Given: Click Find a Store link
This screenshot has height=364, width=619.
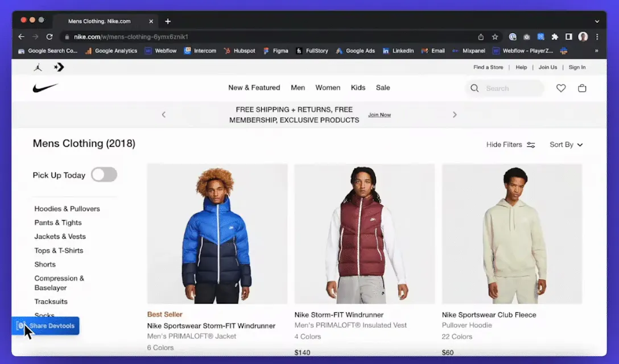Looking at the screenshot, I should click(x=488, y=67).
